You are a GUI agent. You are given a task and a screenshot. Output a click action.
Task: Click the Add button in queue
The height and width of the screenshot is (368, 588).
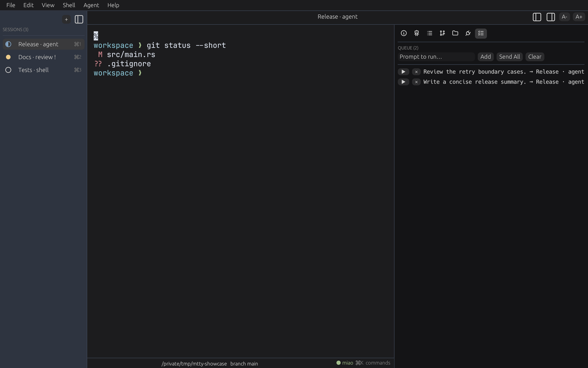[x=486, y=57]
